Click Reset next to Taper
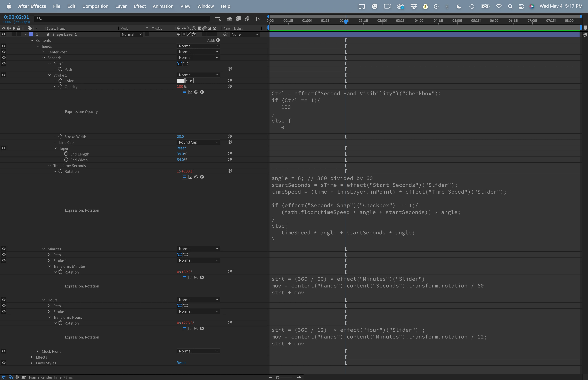The width and height of the screenshot is (588, 380). coord(181,148)
